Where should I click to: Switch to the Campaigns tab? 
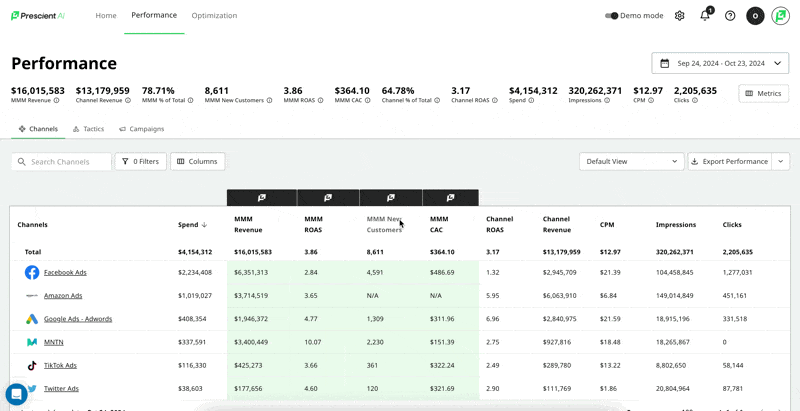click(142, 129)
